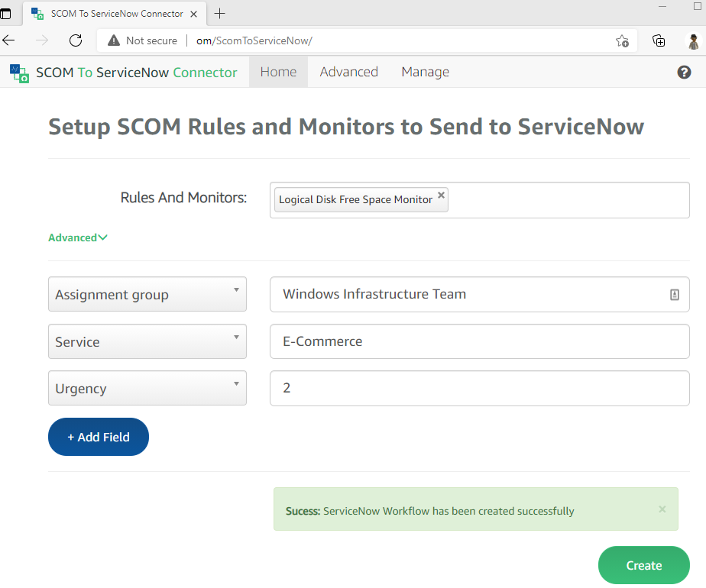Open browser Collections icon
The image size is (706, 588).
[659, 41]
